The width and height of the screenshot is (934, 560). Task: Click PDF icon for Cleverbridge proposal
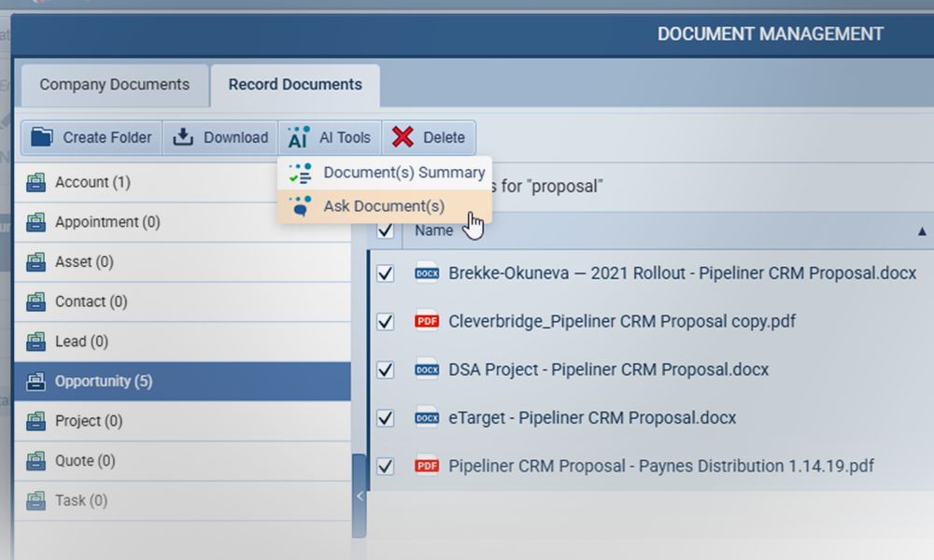click(x=427, y=321)
